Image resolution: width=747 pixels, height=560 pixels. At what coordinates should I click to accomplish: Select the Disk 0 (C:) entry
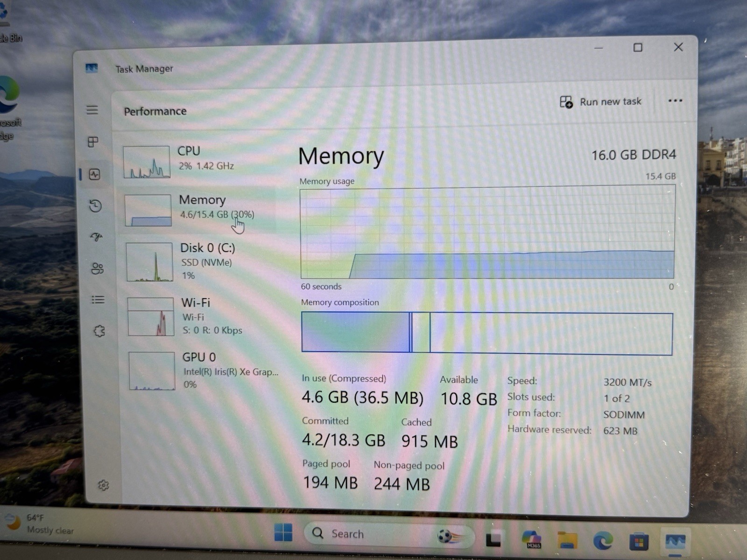click(x=201, y=261)
